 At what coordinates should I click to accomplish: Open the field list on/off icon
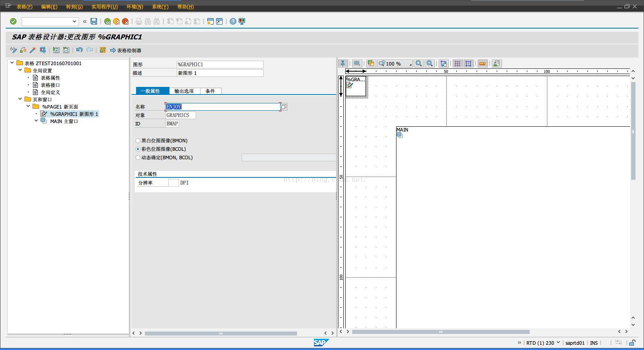103,50
